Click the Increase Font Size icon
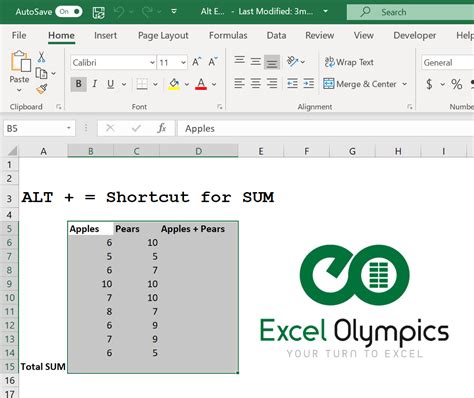Screen dimensions: 474x398 197,62
